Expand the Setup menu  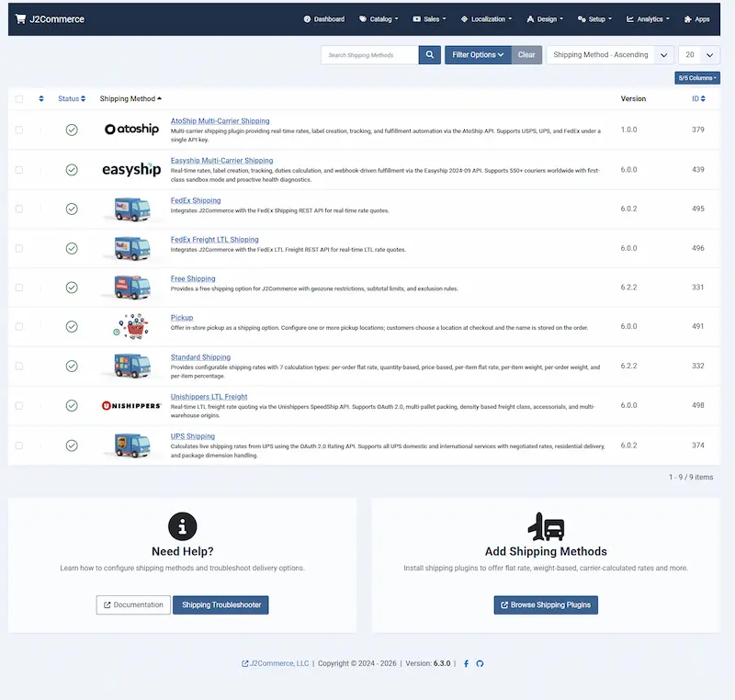tap(594, 19)
